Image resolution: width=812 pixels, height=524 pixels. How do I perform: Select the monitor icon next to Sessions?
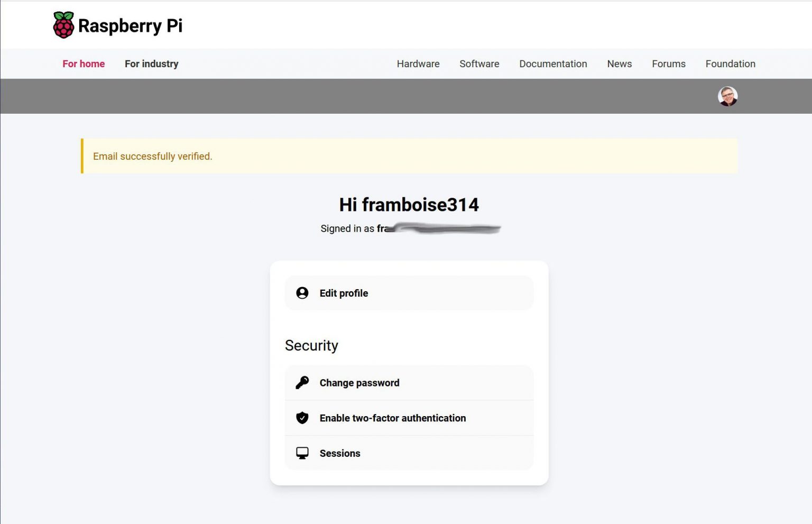[302, 453]
